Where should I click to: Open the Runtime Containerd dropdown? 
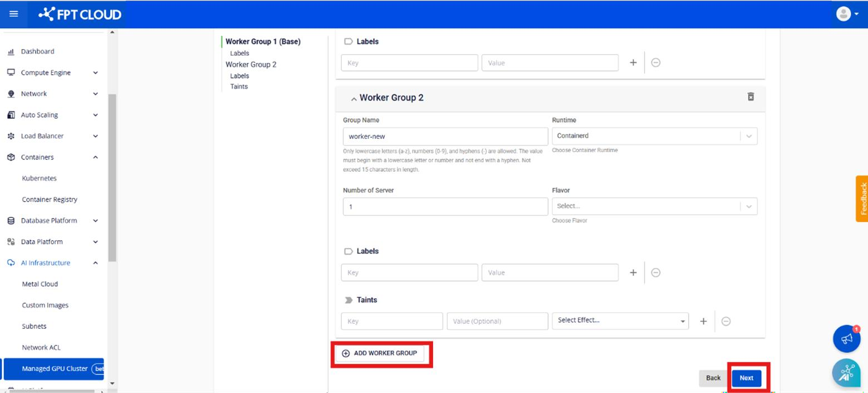tap(654, 136)
